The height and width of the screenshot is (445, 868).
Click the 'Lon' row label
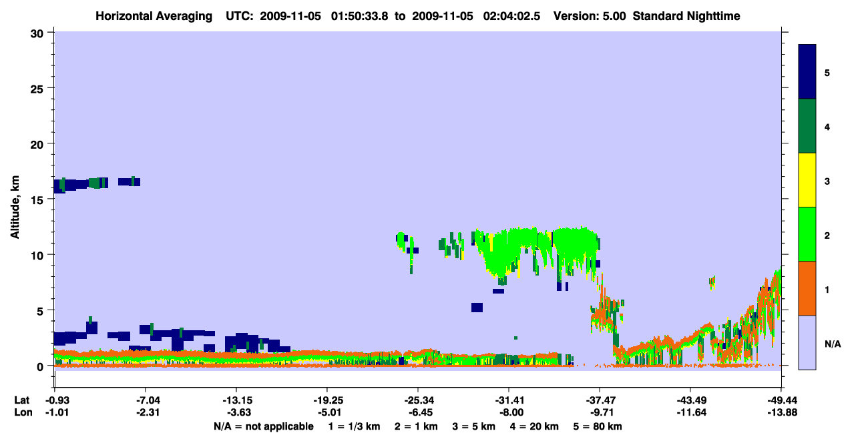(x=22, y=413)
